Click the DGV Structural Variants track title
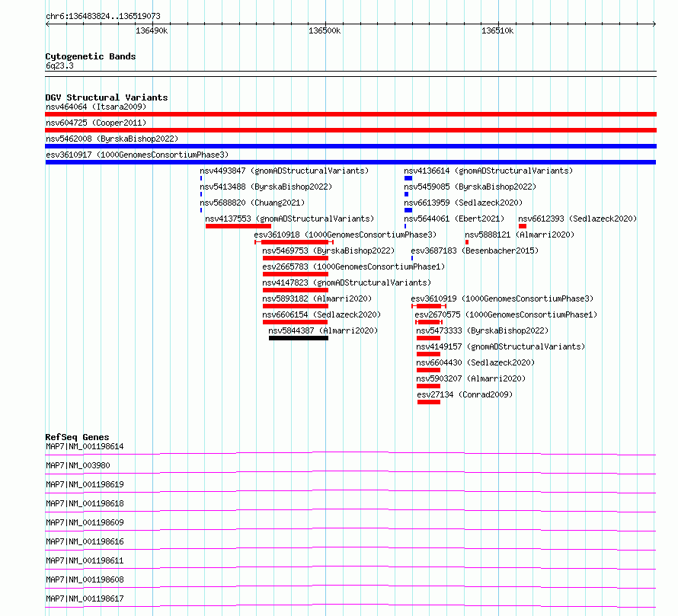The width and height of the screenshot is (678, 616). click(x=107, y=97)
